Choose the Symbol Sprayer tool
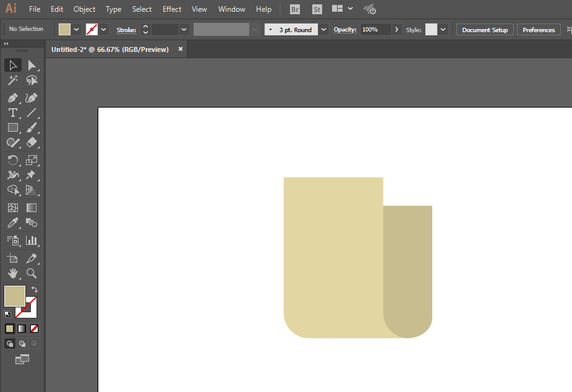Viewport: 572px width, 392px height. pyautogui.click(x=13, y=241)
